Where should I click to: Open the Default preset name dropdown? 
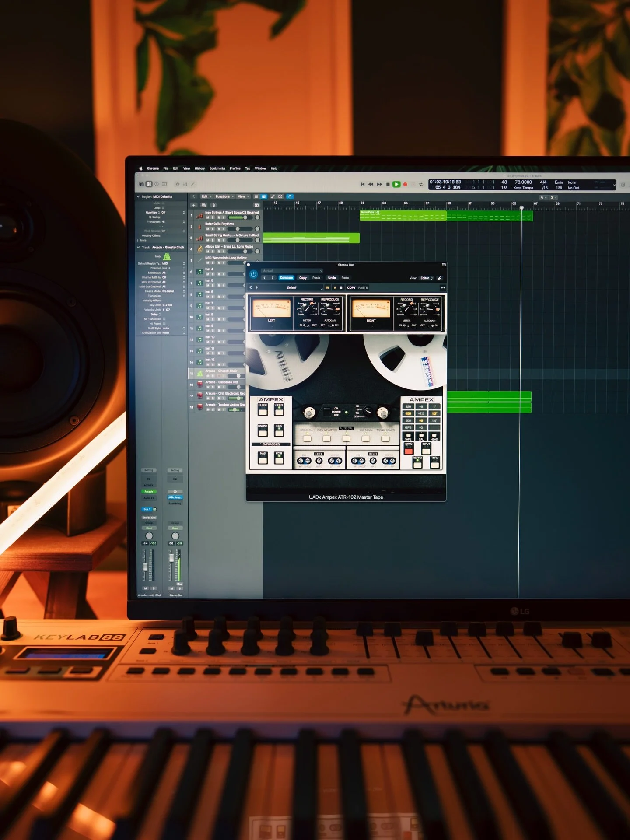pos(292,287)
